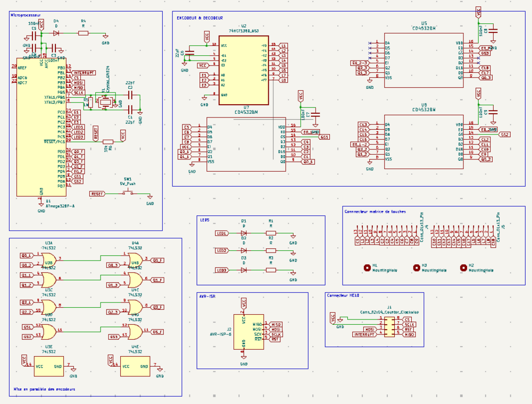Click the GS3 input label of OR gate
Viewport: 532px width, 404px height.
click(x=114, y=337)
